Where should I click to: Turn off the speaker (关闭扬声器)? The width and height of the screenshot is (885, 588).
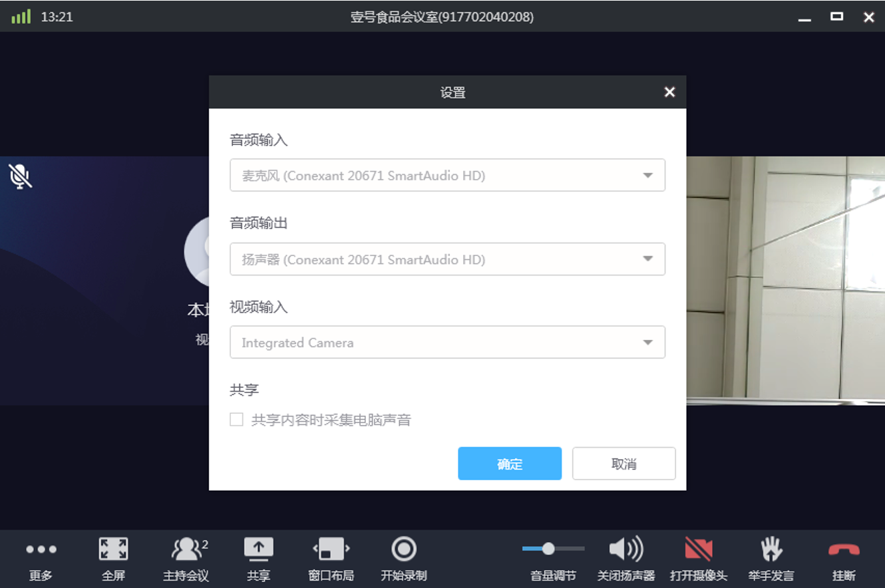click(x=625, y=550)
